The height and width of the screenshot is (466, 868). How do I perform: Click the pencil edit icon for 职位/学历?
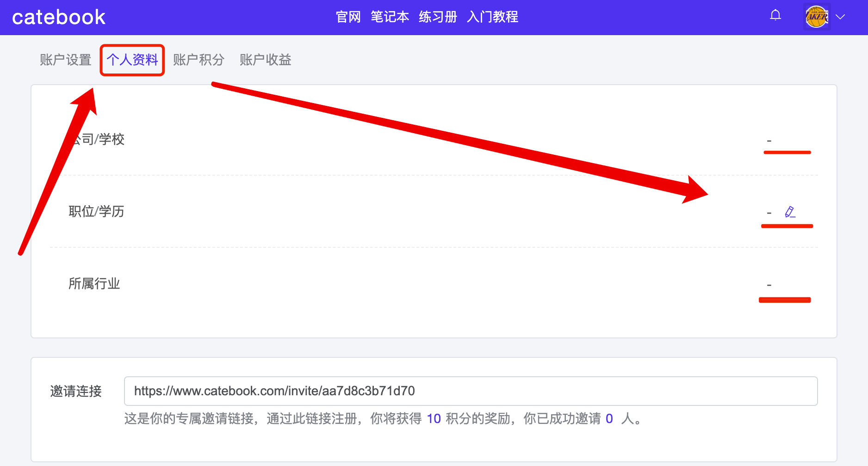pos(790,212)
